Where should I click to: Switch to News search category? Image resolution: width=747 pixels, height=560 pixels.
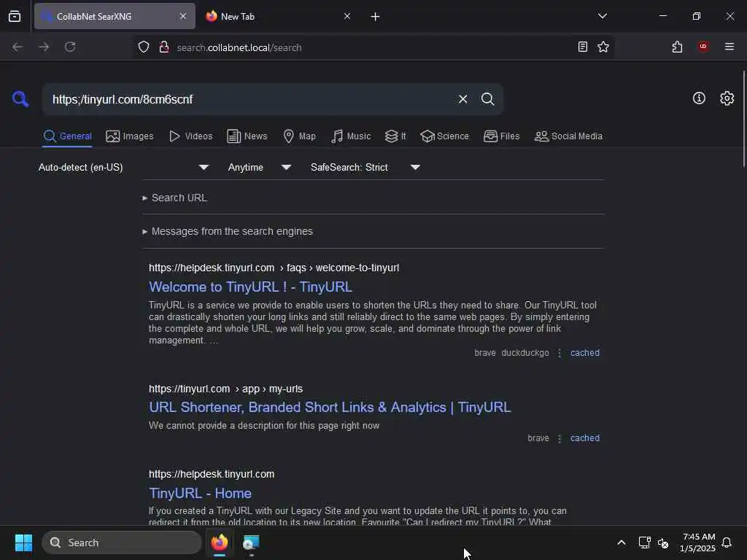pyautogui.click(x=247, y=136)
